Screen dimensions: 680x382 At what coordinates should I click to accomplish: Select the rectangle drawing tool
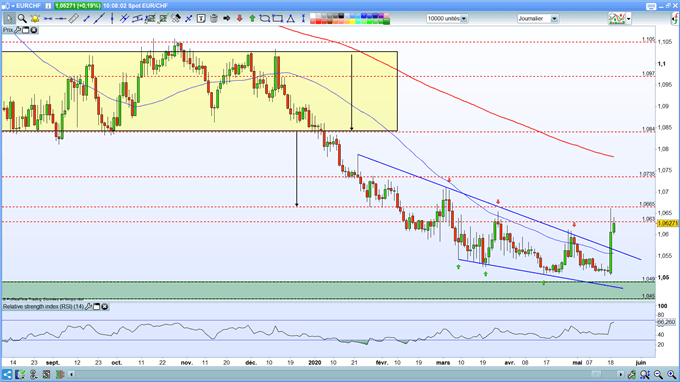click(278, 19)
